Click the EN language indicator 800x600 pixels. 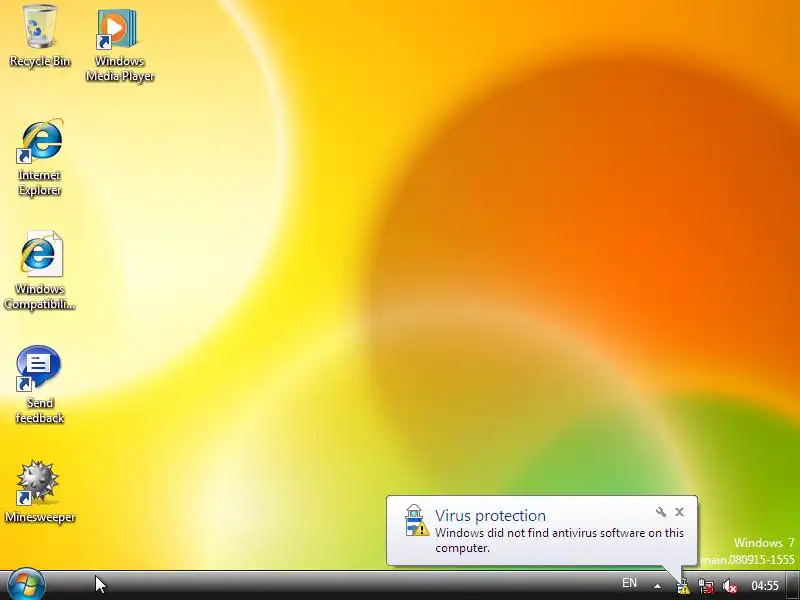pyautogui.click(x=629, y=583)
